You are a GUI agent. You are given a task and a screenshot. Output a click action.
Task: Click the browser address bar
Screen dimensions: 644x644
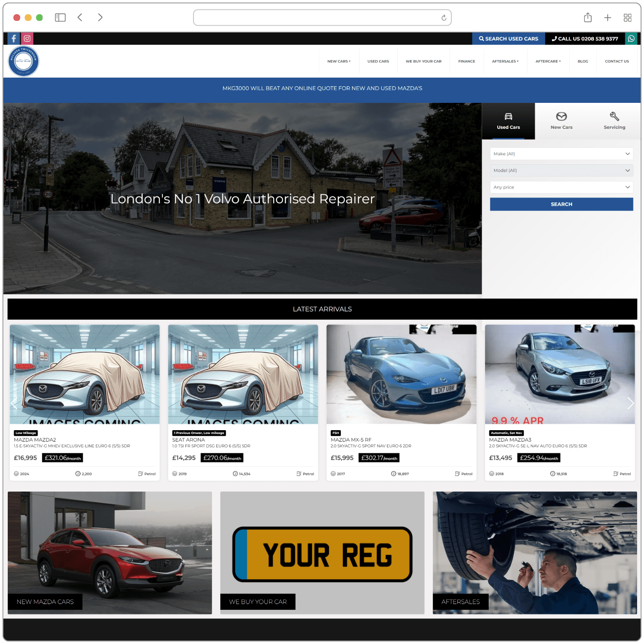pos(317,17)
